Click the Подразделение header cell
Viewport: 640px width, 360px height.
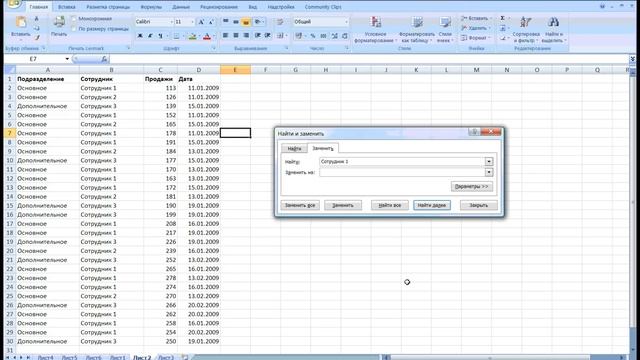47,79
